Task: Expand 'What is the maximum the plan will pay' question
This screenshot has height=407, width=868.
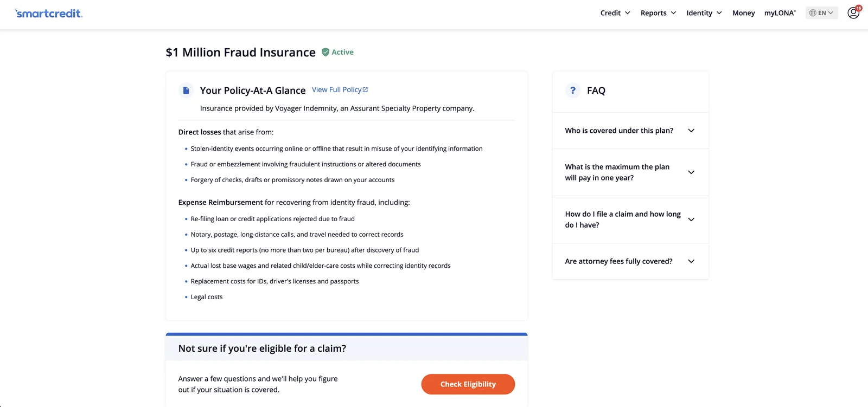Action: point(630,172)
